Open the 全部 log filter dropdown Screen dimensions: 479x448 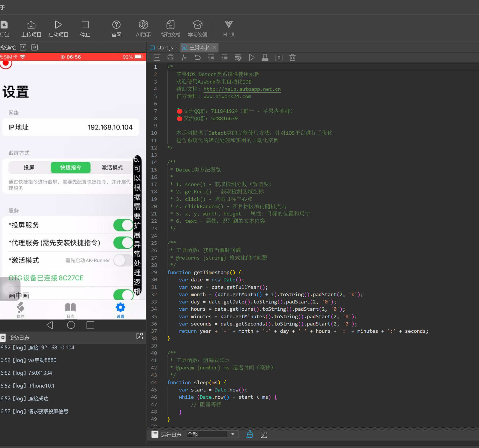(233, 434)
